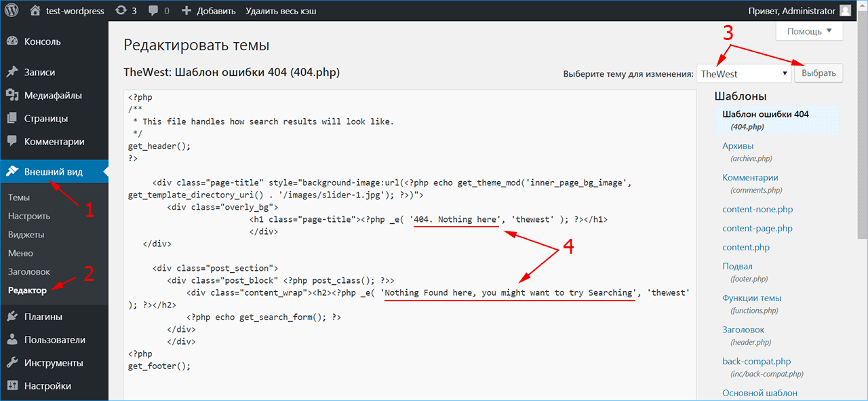Viewport: 868px width, 401px height.
Task: Open the WordPress logo menu
Action: (12, 10)
